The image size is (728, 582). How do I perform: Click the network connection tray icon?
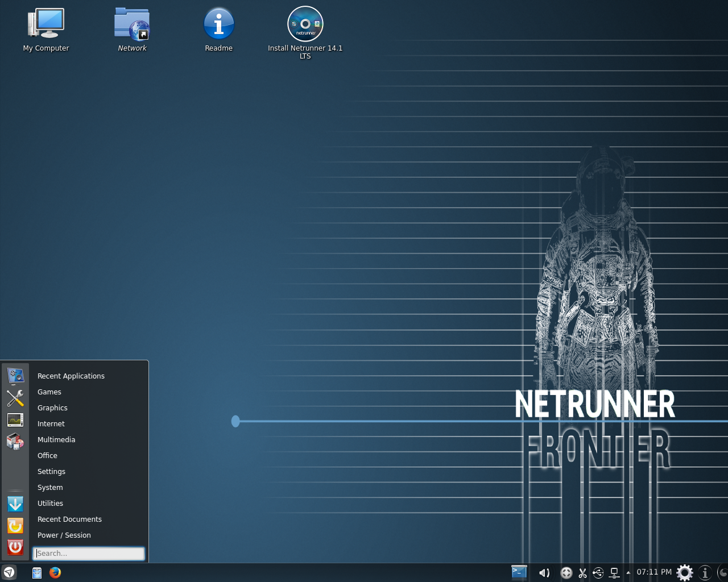click(x=614, y=573)
